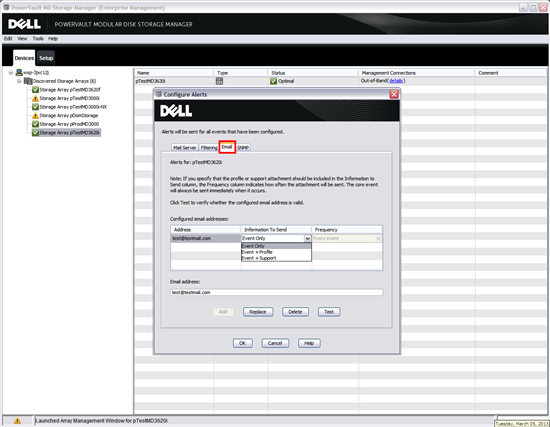Switch to the Email tab
The image size is (550, 427).
click(x=227, y=147)
